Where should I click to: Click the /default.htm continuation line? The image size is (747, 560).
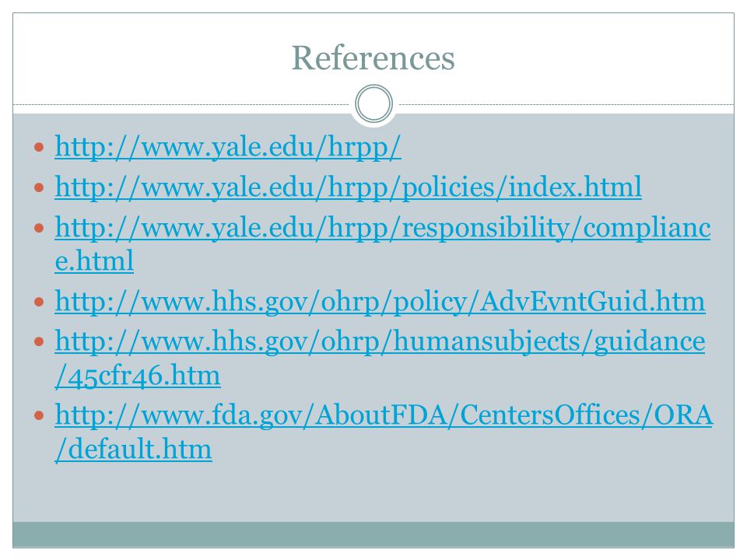click(x=133, y=449)
